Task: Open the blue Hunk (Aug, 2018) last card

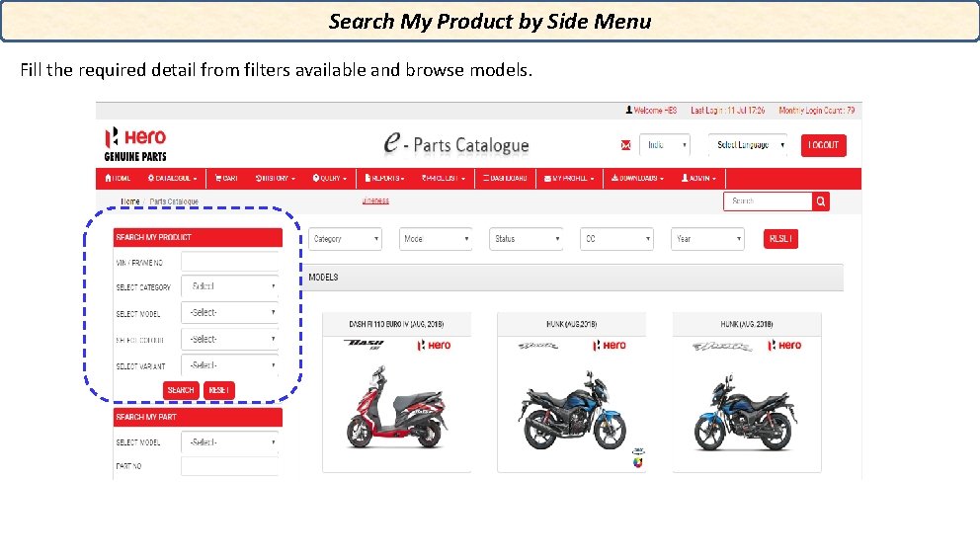Action: click(x=746, y=392)
